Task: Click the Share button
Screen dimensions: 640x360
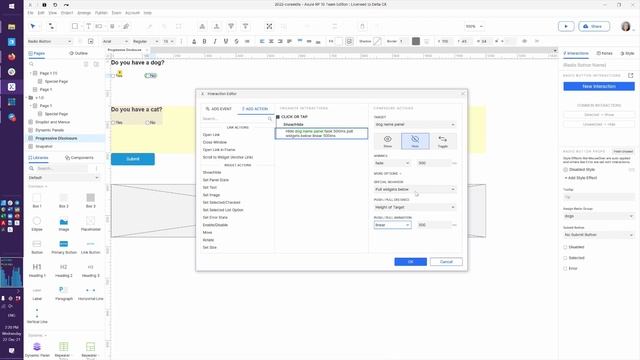Action: pyautogui.click(x=594, y=27)
